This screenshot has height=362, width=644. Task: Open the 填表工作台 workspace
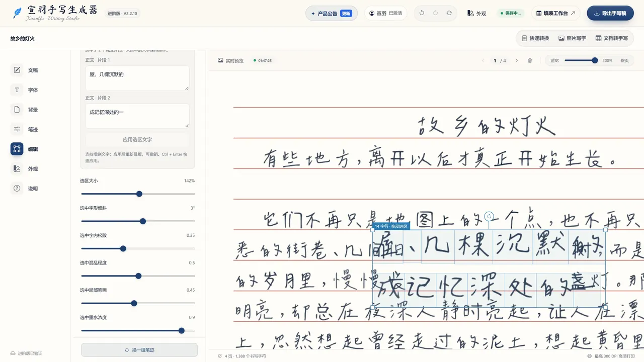[555, 13]
